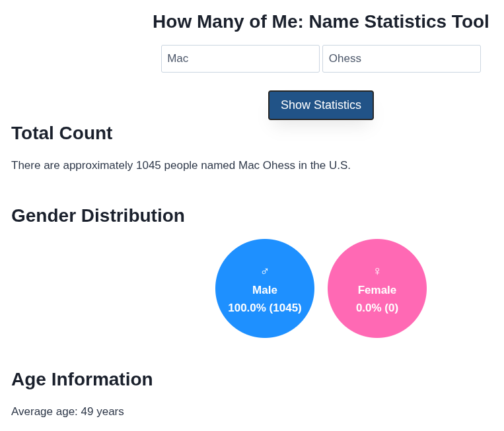Click the number 1045 in the count sentence
Image resolution: width=504 pixels, height=431 pixels.
149,166
